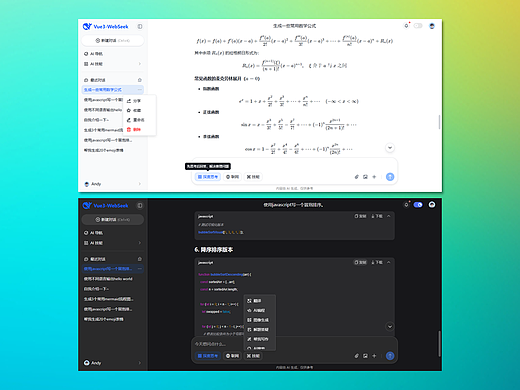
Task: Toggle 联网 web search in dark window
Action: (x=232, y=356)
